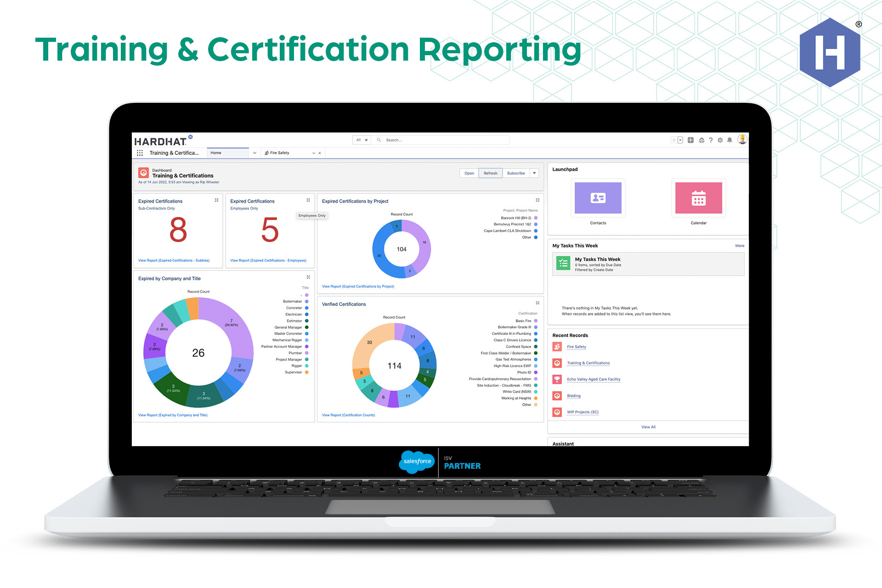View notifications via the bell icon
The width and height of the screenshot is (882, 588).
pos(730,140)
